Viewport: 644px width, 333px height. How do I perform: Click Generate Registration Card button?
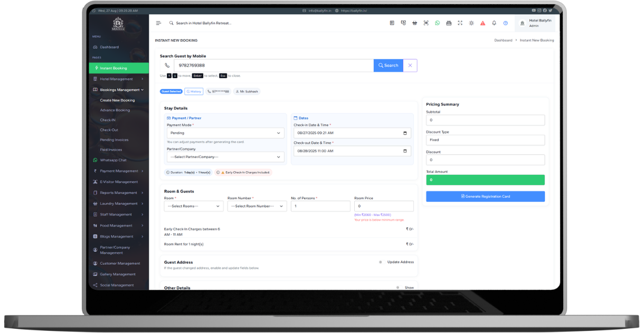(485, 197)
